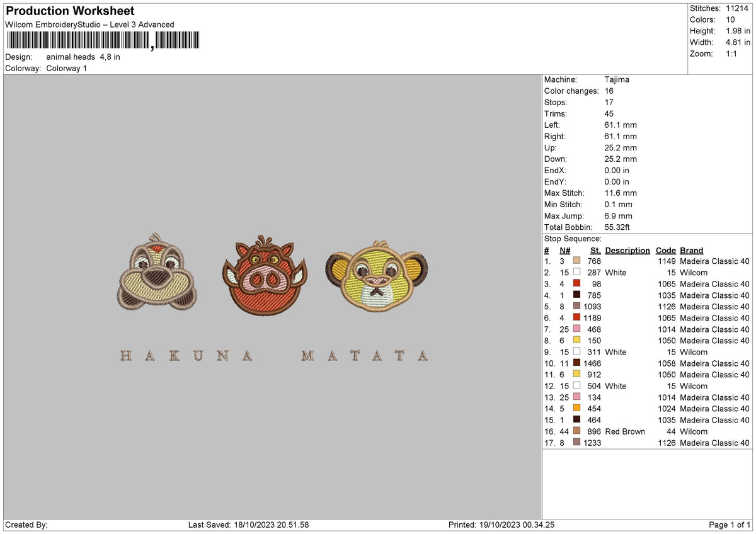Viewport: 756px width, 534px height.
Task: Select the Height value 1.98 in
Action: [738, 31]
